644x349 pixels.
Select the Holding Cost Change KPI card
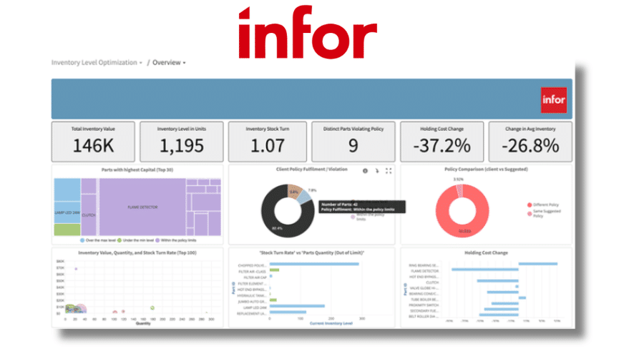coord(440,142)
